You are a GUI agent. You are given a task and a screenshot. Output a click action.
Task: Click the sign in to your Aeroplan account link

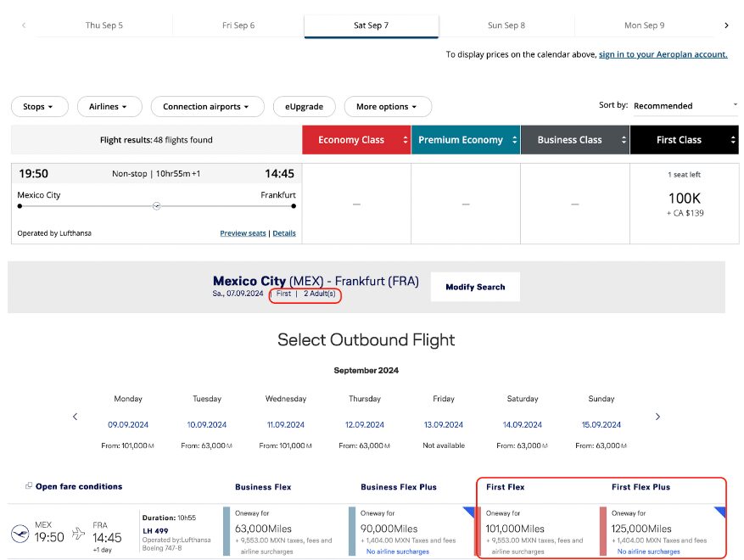coord(663,54)
